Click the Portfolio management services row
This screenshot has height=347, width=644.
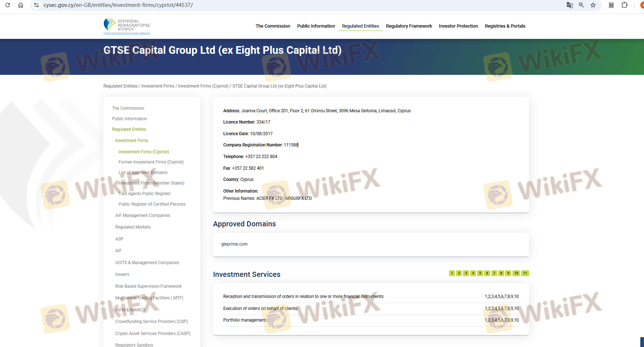point(371,320)
